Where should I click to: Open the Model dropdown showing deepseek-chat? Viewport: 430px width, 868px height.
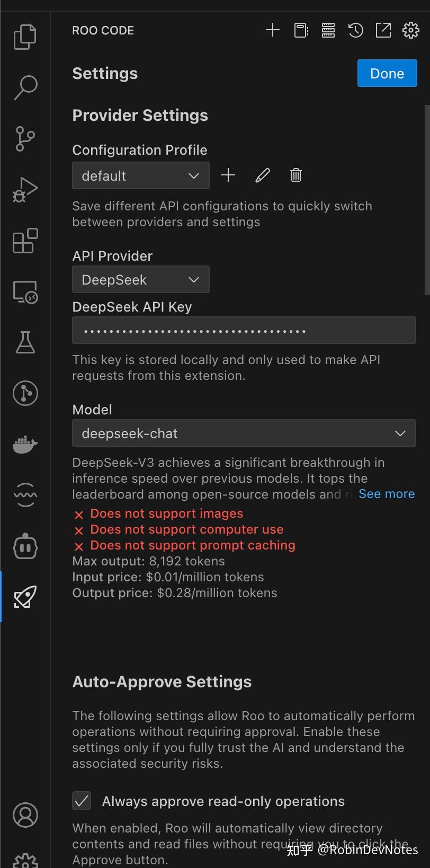(x=244, y=433)
